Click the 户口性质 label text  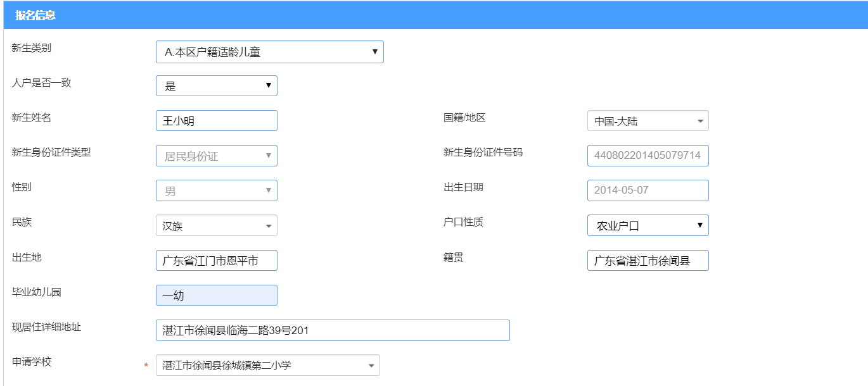tap(463, 222)
